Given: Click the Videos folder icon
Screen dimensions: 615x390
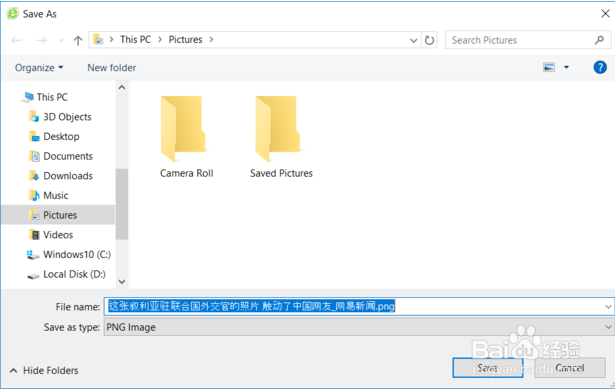Looking at the screenshot, I should pyautogui.click(x=34, y=235).
